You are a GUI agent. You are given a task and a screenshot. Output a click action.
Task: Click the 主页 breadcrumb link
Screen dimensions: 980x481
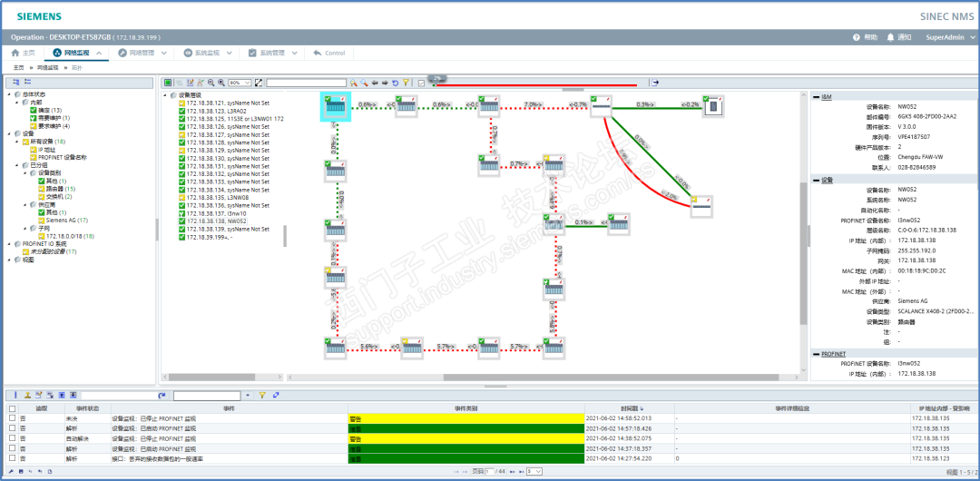click(18, 67)
